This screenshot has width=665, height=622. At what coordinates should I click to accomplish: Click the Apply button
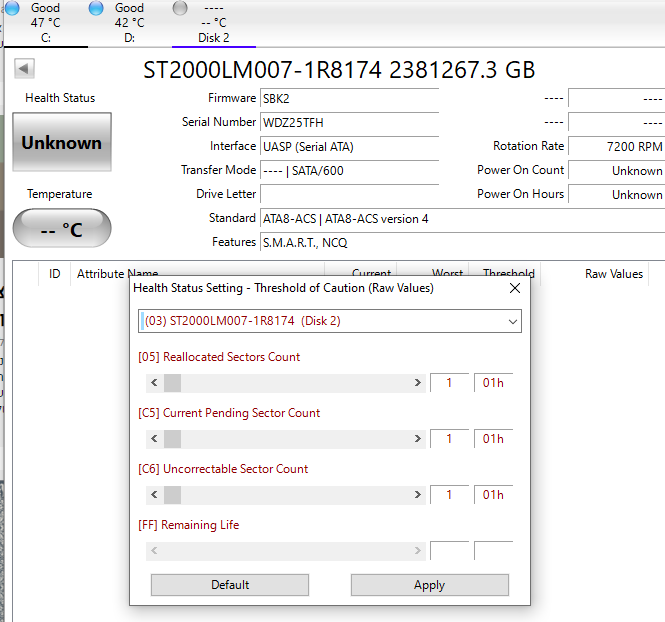point(430,585)
